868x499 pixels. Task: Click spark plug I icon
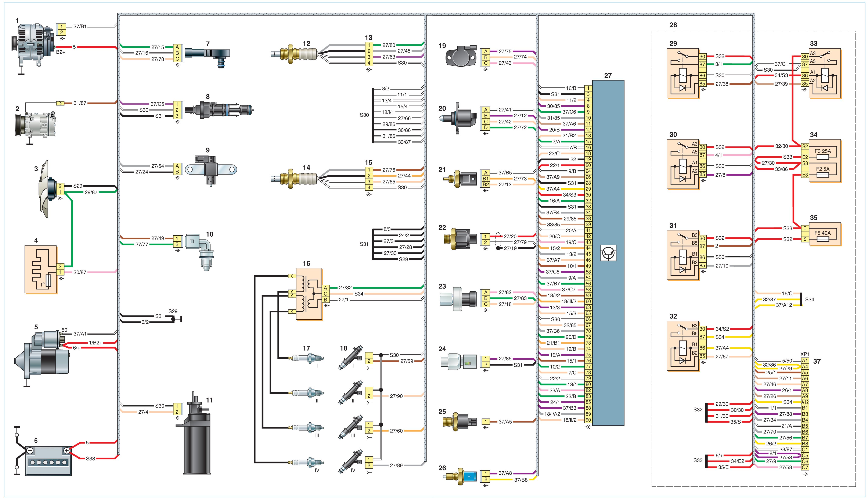(x=307, y=358)
